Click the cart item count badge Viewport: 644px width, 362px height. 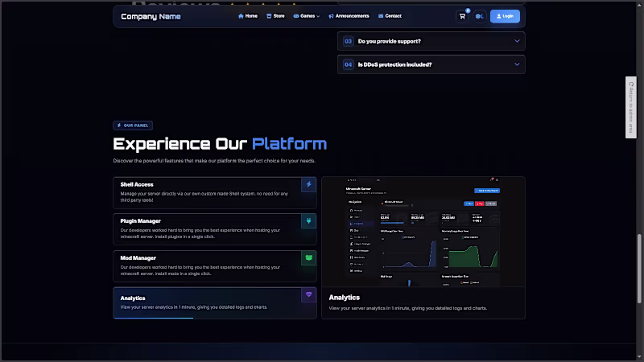coord(468,10)
